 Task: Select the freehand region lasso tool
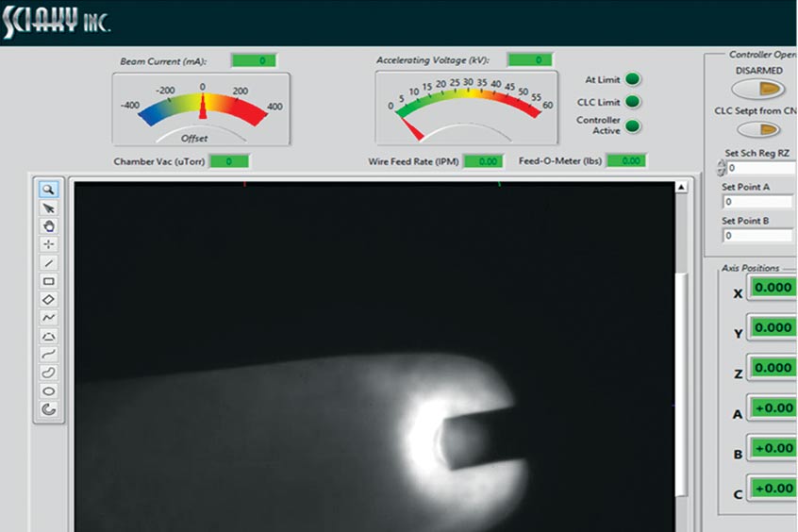click(x=49, y=373)
